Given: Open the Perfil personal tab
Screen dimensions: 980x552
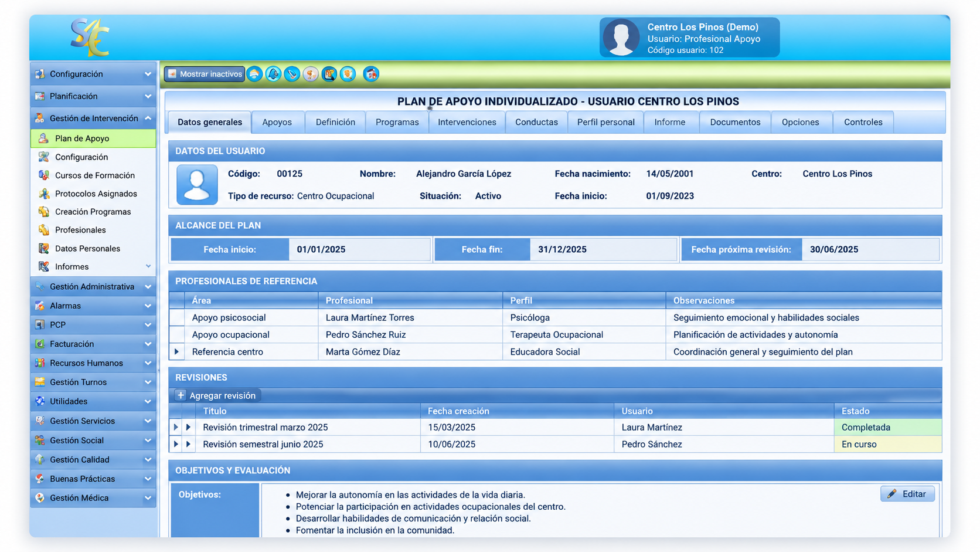Looking at the screenshot, I should tap(605, 122).
